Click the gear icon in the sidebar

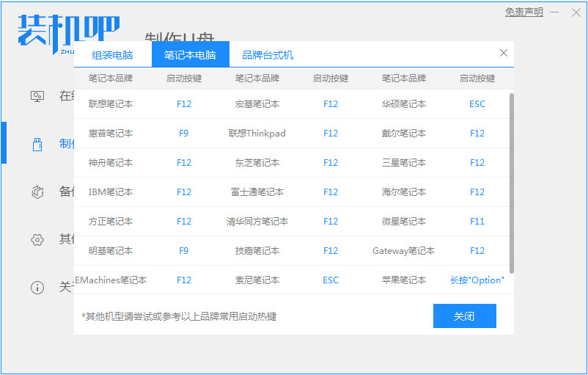click(x=37, y=239)
